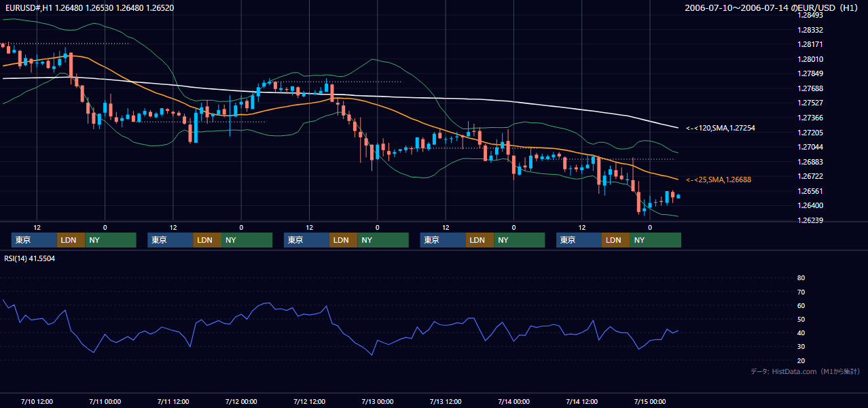Click the <-<120,SMA,1.27254 label
The width and height of the screenshot is (868, 408).
(x=721, y=128)
